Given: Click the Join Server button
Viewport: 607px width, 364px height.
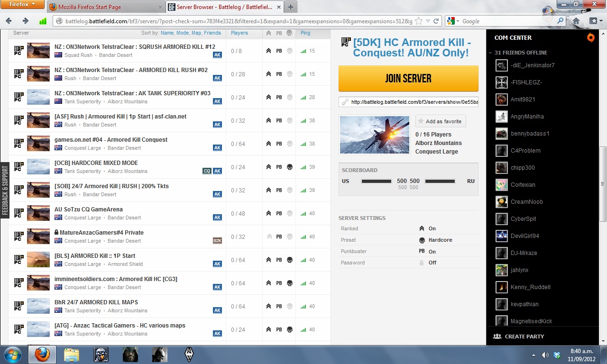Looking at the screenshot, I should tap(408, 79).
